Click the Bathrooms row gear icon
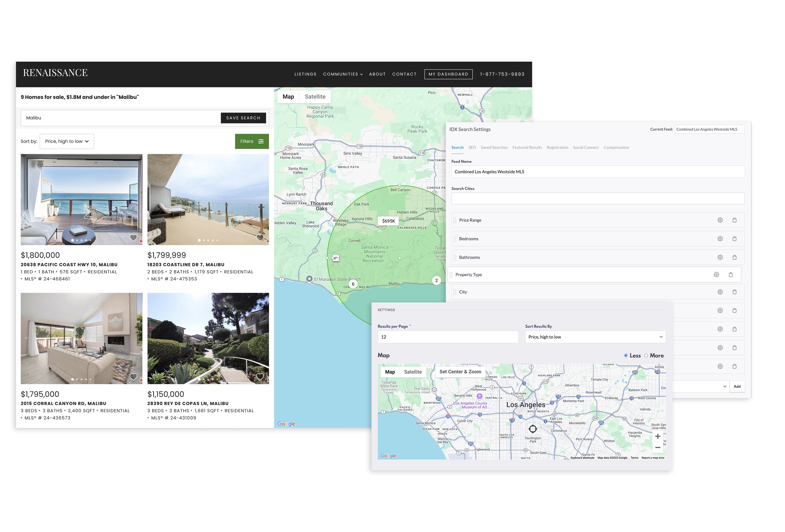Screen dimensions: 785x532 [x=720, y=257]
